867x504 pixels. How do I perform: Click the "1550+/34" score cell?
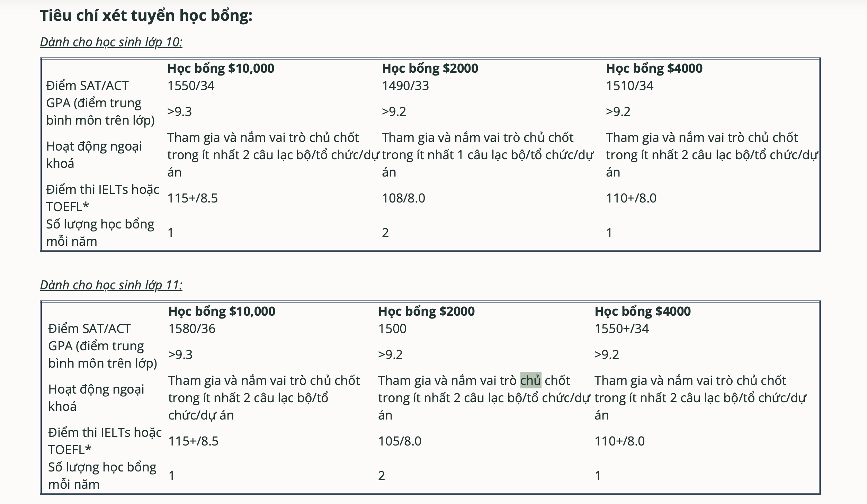coord(621,329)
